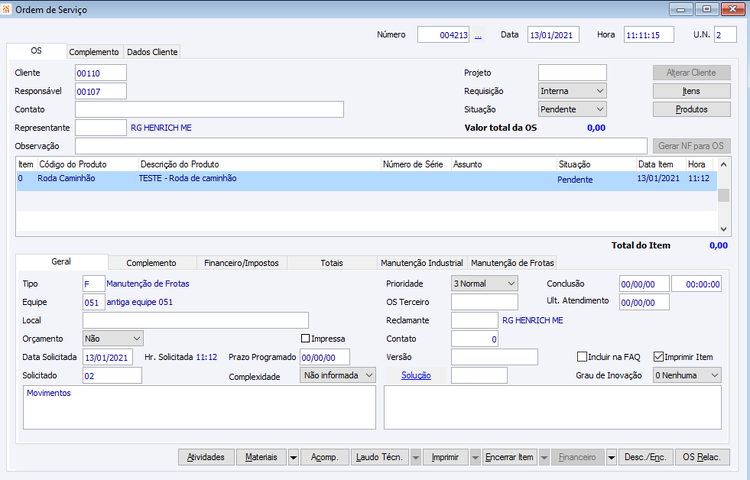Open the Manutenção de Frotas tab
The height and width of the screenshot is (480, 750).
click(x=512, y=263)
